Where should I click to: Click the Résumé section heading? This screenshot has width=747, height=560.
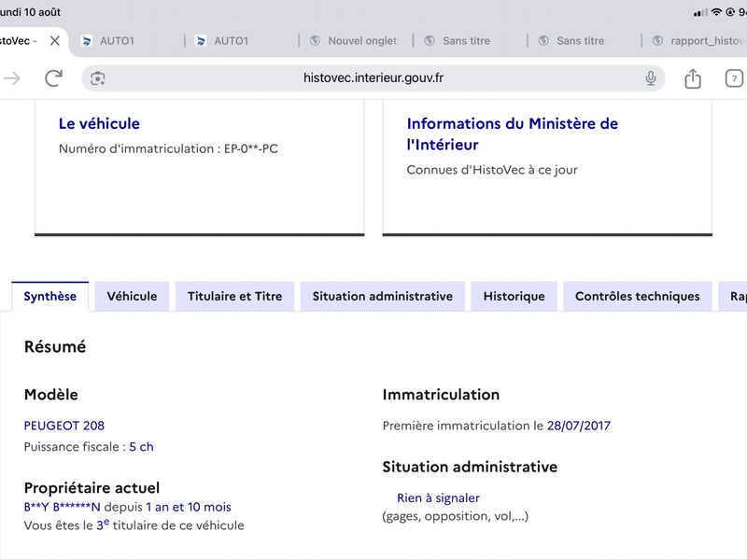[x=55, y=346]
